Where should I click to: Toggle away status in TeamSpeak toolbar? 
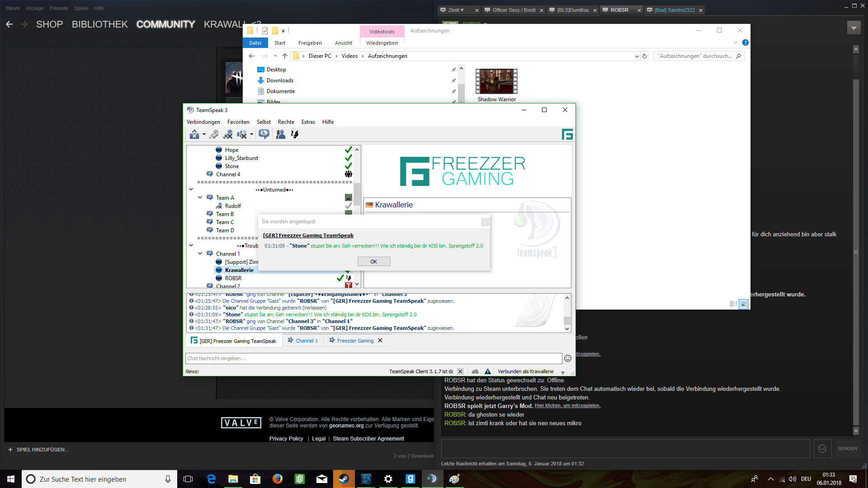pos(194,134)
